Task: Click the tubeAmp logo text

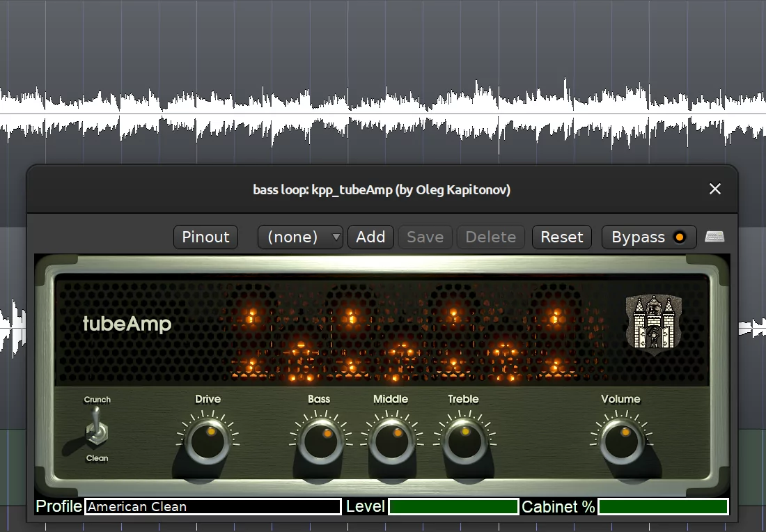Action: point(127,323)
